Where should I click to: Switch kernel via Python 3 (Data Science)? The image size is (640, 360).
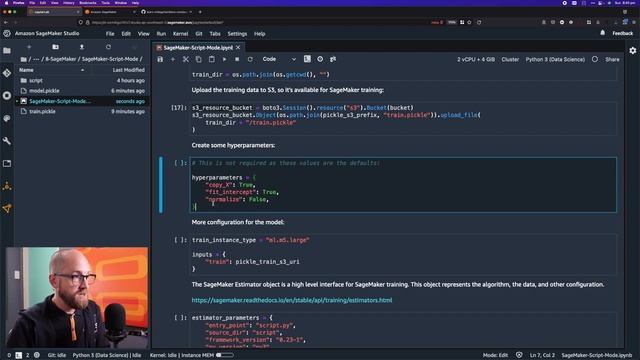555,60
